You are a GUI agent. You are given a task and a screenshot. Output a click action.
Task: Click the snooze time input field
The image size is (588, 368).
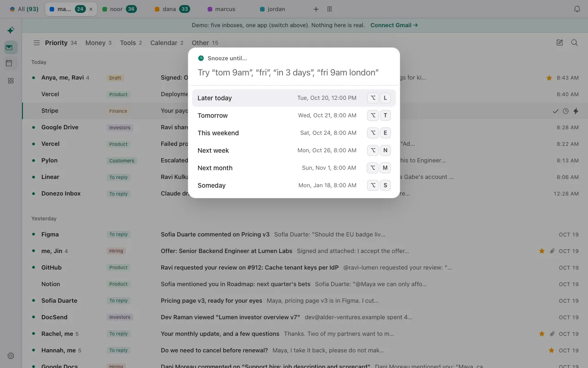(294, 72)
